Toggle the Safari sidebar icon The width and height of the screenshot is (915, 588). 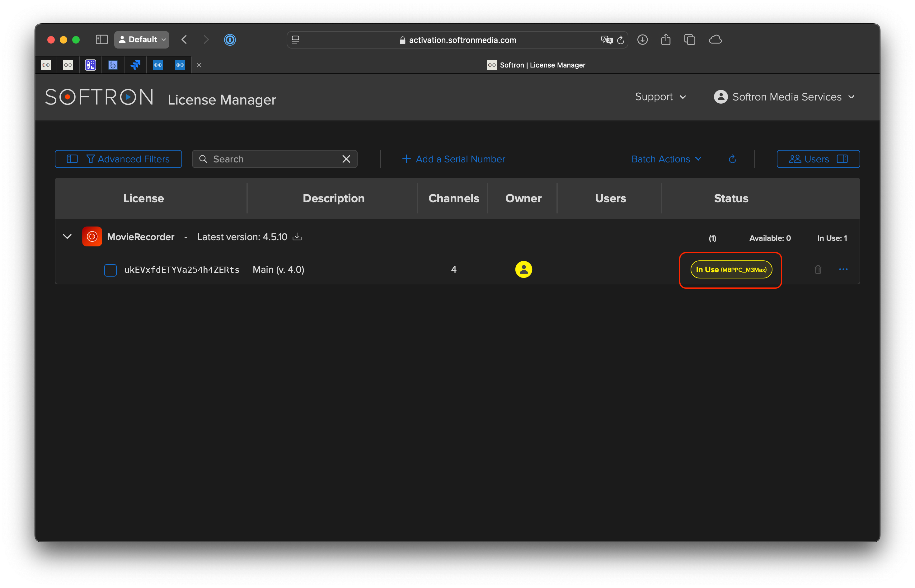(x=101, y=40)
